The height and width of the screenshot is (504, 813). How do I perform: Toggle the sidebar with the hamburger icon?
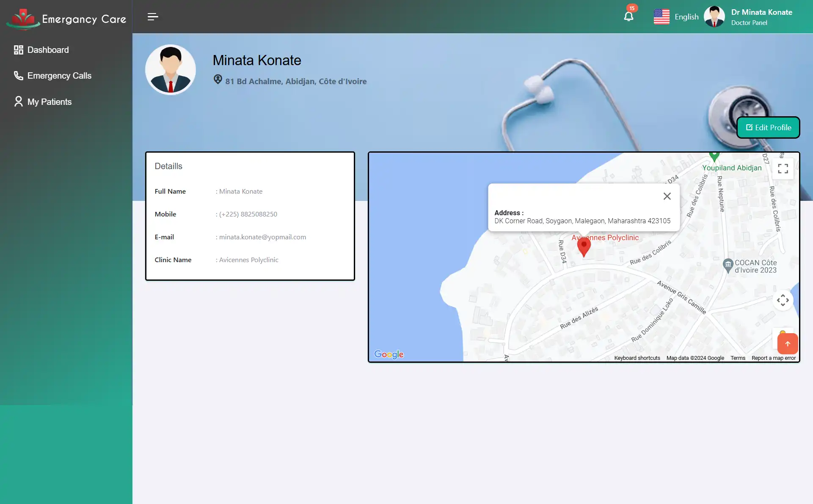point(152,17)
